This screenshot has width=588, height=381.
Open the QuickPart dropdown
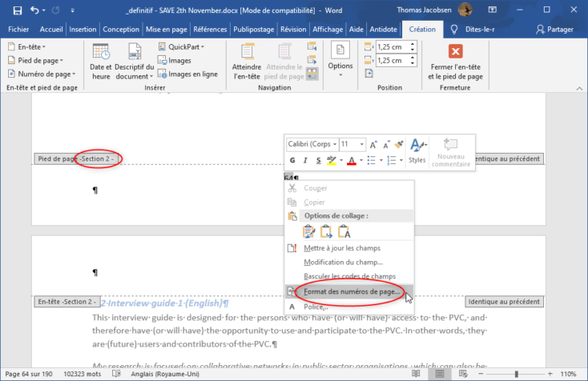[x=180, y=47]
